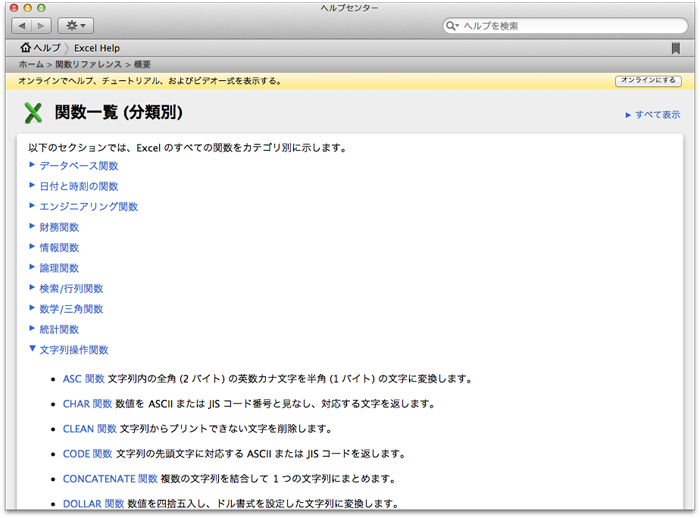The height and width of the screenshot is (518, 700).
Task: Go to ホーム breadcrumb link
Action: [31, 65]
